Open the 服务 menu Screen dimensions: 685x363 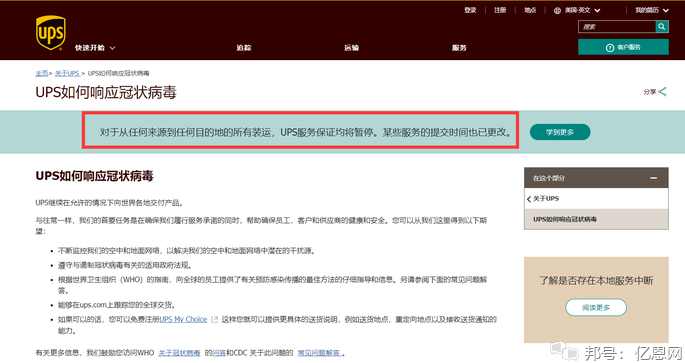click(459, 48)
